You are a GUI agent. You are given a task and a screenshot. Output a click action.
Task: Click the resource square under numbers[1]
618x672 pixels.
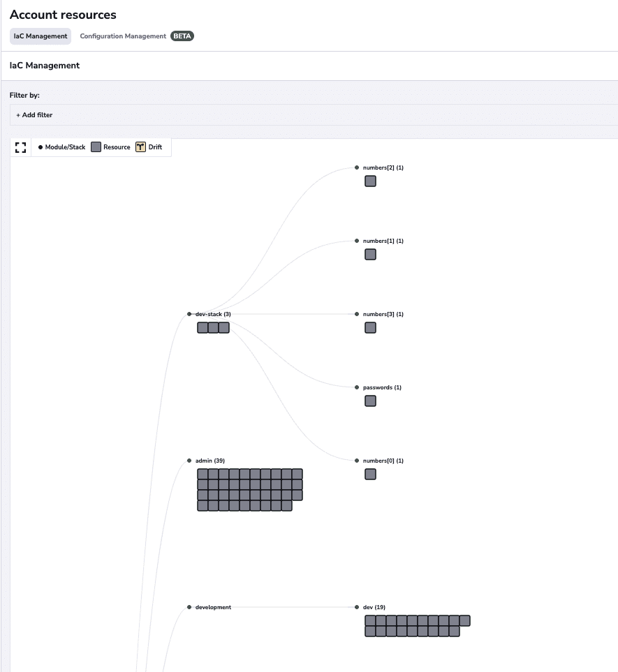pyautogui.click(x=371, y=255)
